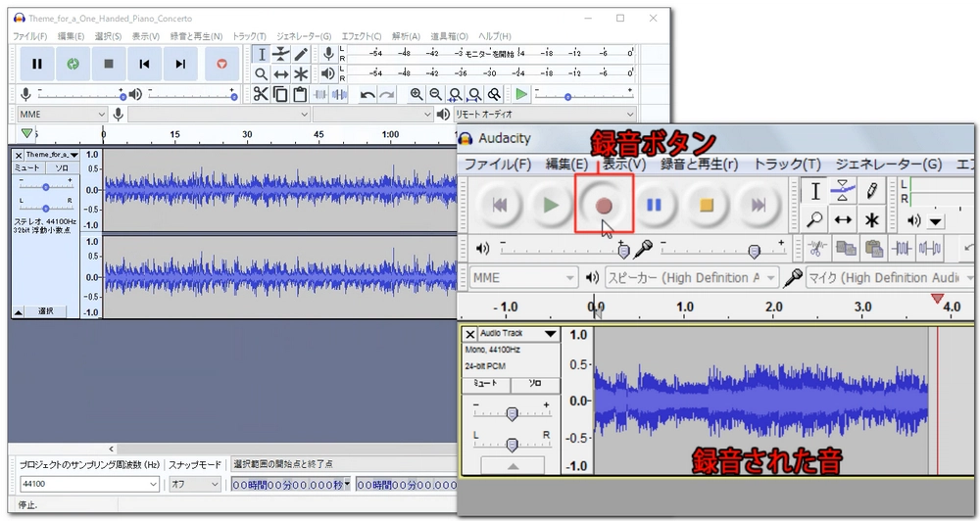Screen dimensions: 980x521
Task: Open the snap mode オフ dropdown
Action: point(194,484)
